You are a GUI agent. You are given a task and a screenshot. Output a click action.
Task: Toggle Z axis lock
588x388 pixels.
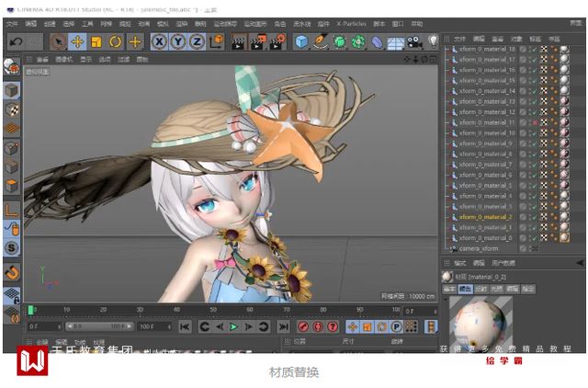coord(197,41)
